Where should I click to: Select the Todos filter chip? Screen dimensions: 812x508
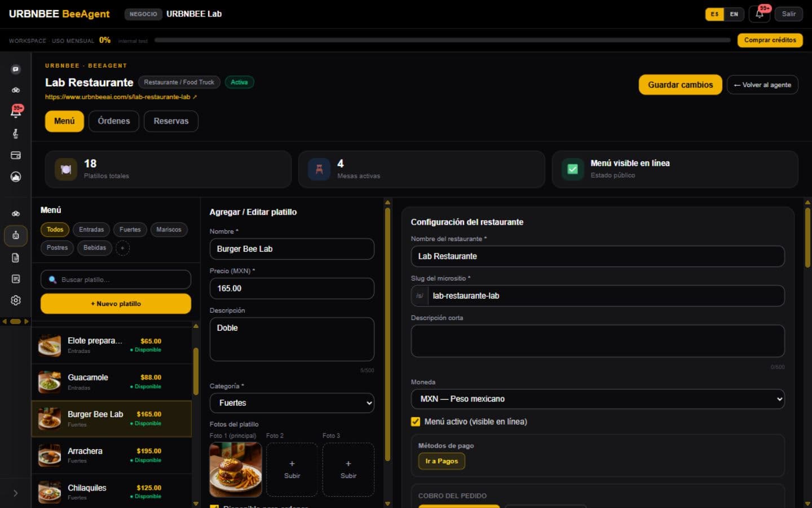55,230
